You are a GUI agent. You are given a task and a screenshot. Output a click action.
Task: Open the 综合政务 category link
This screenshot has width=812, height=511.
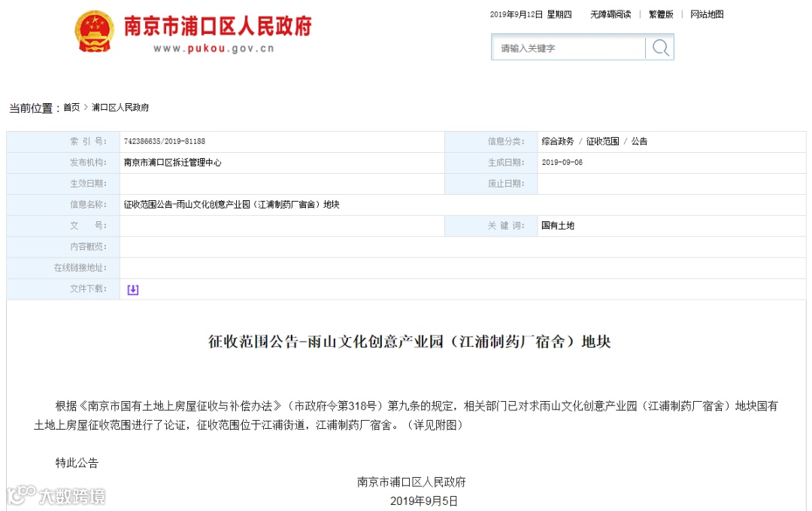point(558,141)
